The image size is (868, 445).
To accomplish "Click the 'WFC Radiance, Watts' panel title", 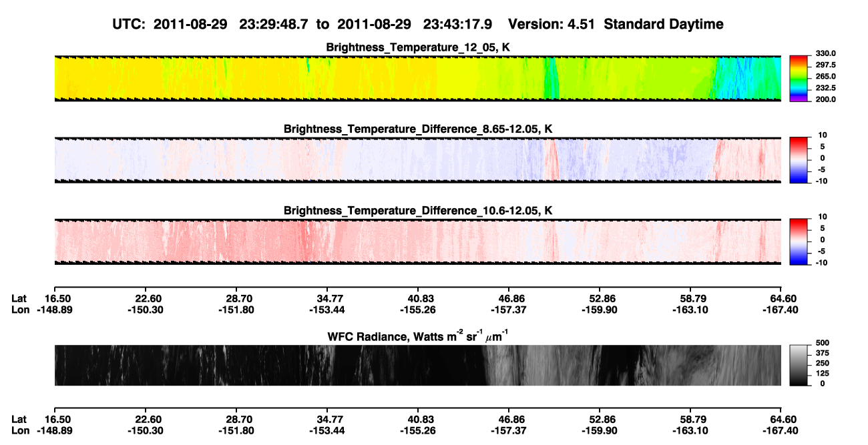I will (x=418, y=336).
